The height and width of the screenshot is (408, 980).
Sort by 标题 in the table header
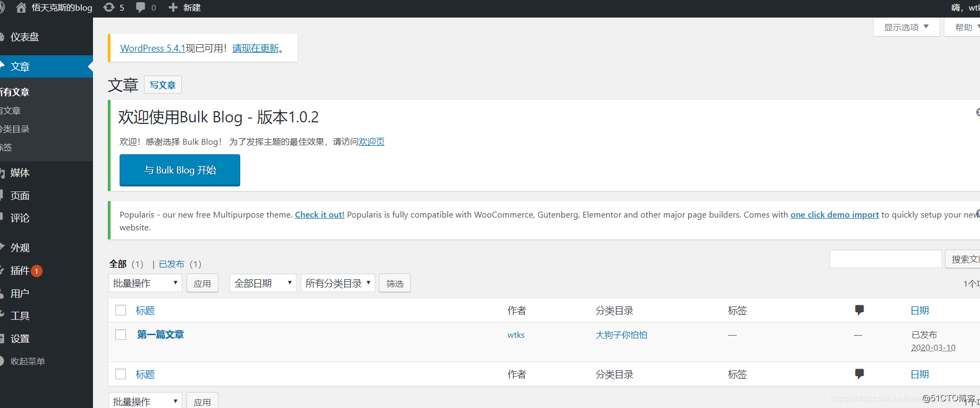coord(145,310)
